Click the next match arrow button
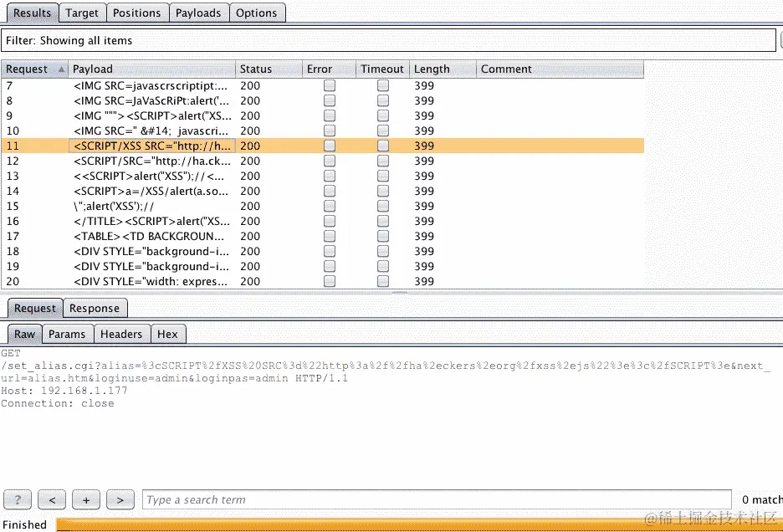The image size is (783, 532). 120,499
